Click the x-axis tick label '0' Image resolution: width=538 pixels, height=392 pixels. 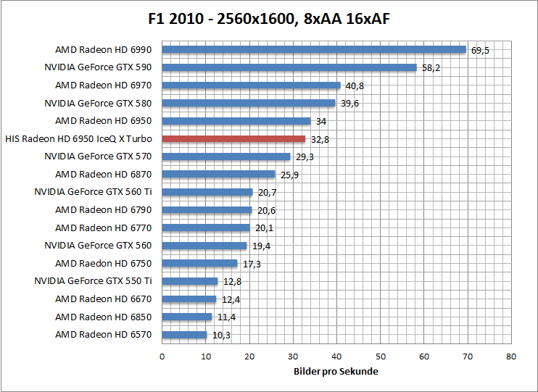click(162, 356)
